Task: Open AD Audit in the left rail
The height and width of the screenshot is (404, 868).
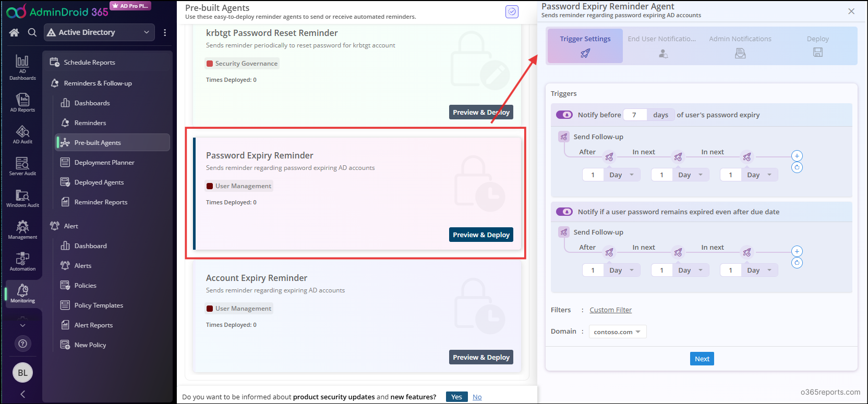Action: 22,134
